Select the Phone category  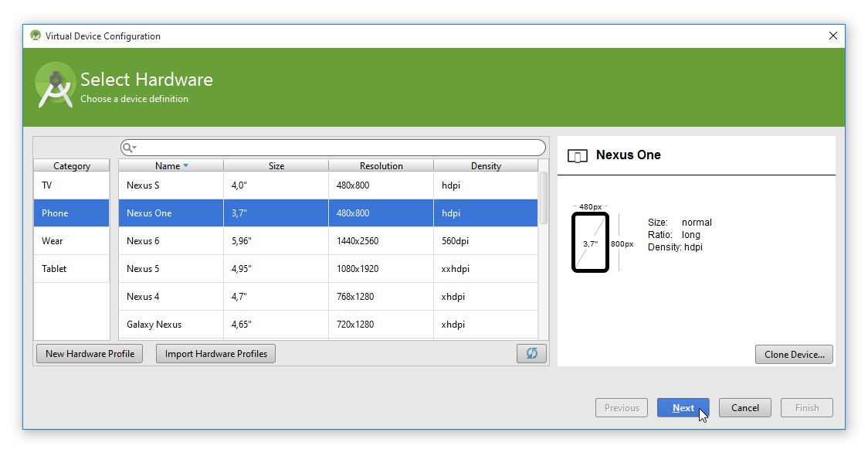point(71,213)
